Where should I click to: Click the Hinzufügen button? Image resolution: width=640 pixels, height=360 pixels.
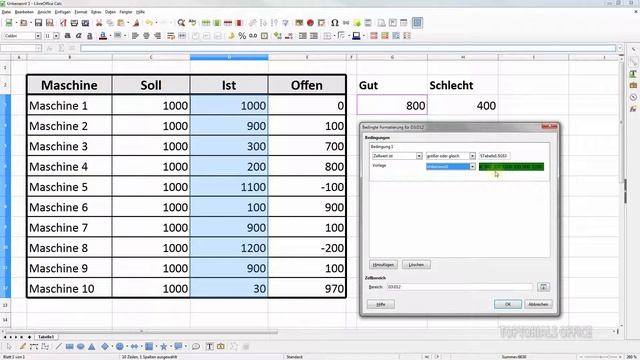point(383,265)
